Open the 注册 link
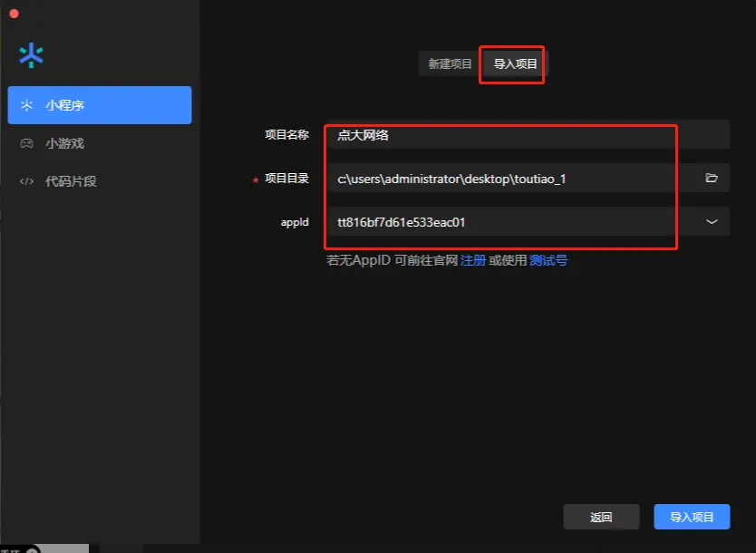 [x=473, y=260]
